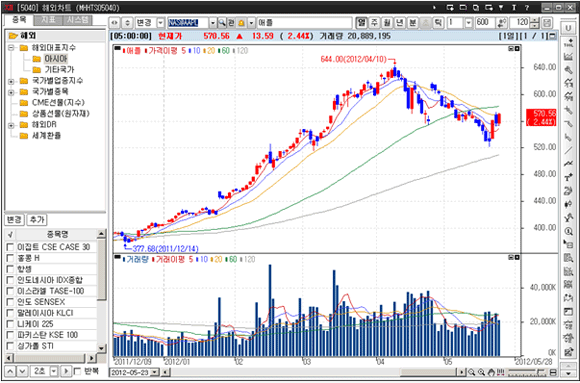580x383 pixels.
Task: Click the play arrow button beside 2초
Action: (x=65, y=371)
